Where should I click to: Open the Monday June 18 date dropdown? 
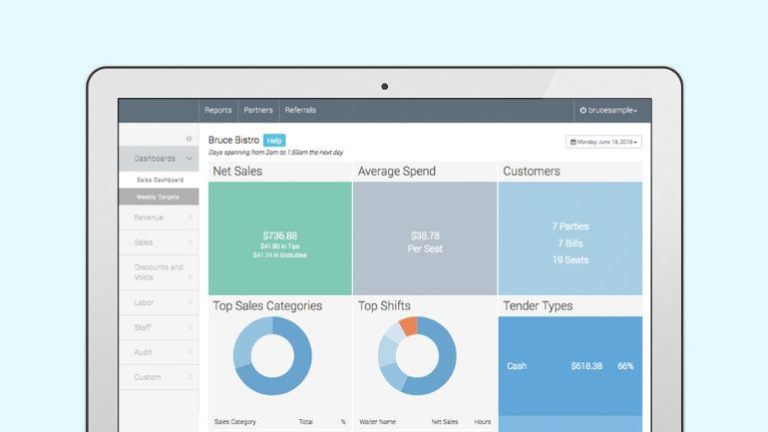click(604, 142)
